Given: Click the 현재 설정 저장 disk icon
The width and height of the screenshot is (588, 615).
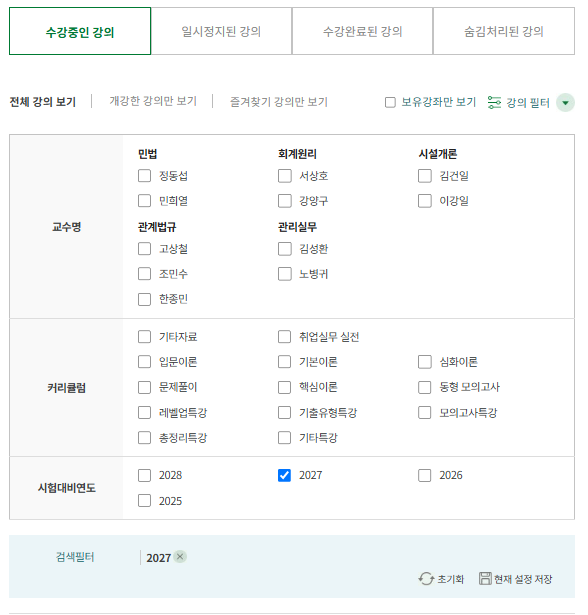Looking at the screenshot, I should coord(485,578).
